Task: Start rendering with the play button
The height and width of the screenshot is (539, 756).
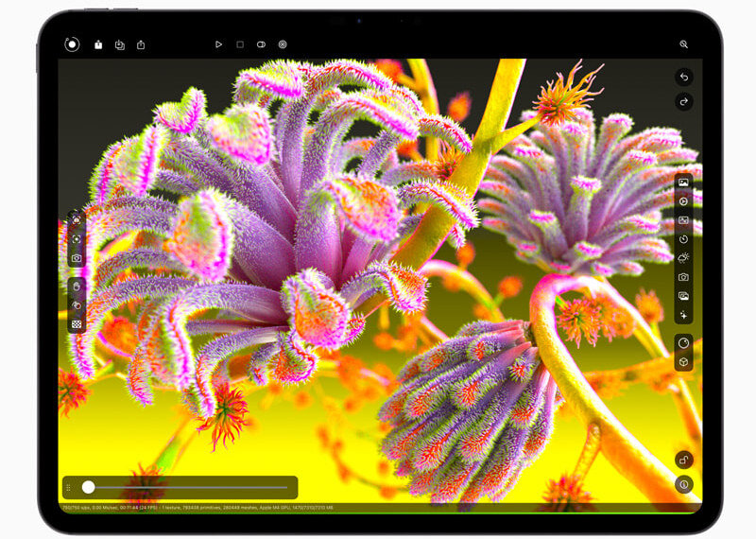Action: (x=218, y=44)
